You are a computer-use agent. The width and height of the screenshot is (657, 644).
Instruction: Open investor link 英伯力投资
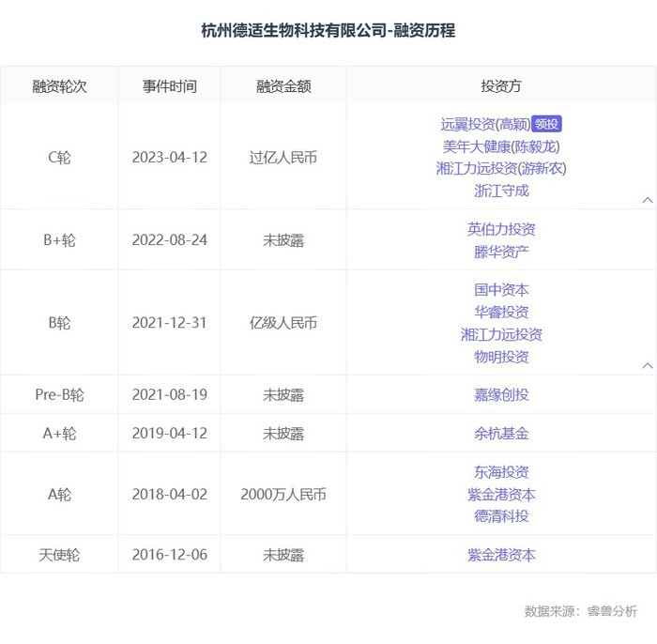coord(501,230)
